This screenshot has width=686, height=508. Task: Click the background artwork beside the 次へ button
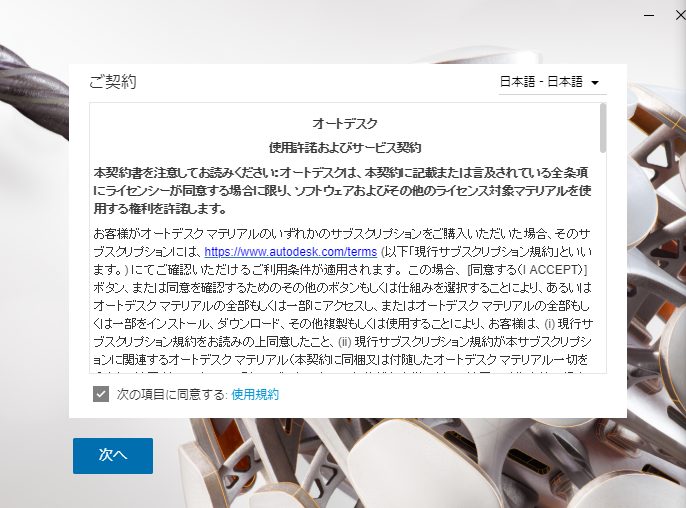point(394,464)
